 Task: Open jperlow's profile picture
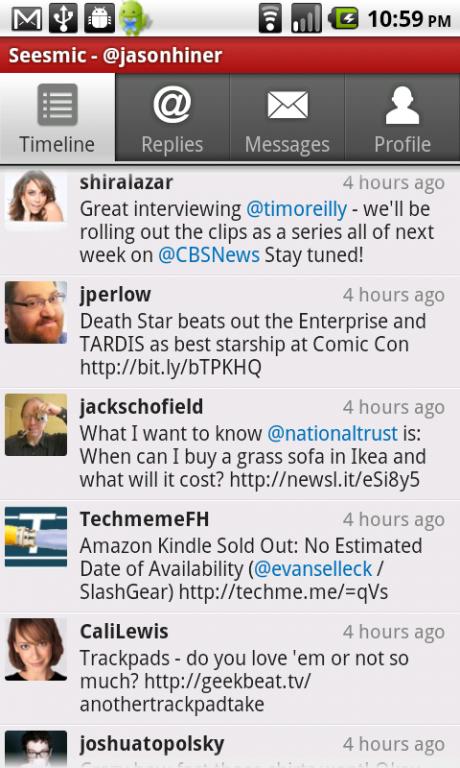tap(36, 312)
